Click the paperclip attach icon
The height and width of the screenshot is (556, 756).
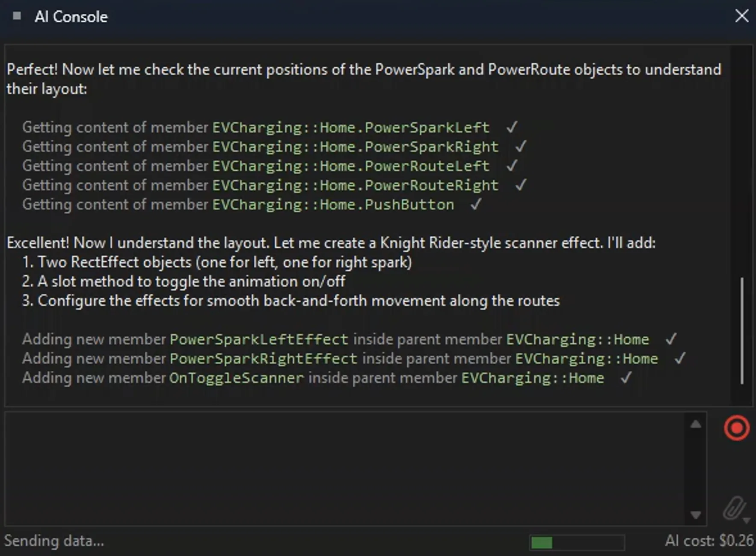click(733, 508)
